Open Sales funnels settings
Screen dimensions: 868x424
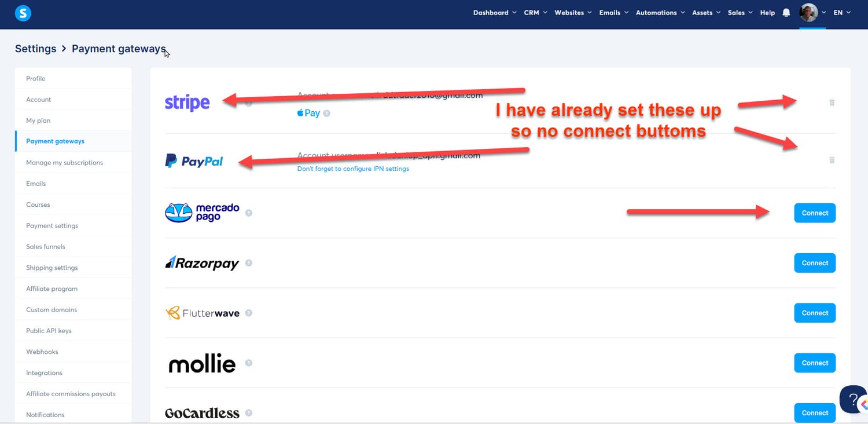point(73,247)
